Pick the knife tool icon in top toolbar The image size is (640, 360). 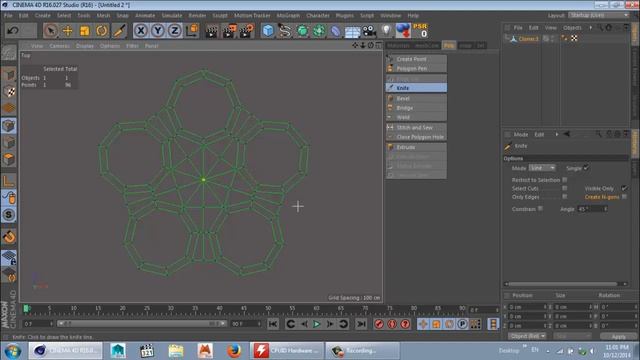pos(119,31)
